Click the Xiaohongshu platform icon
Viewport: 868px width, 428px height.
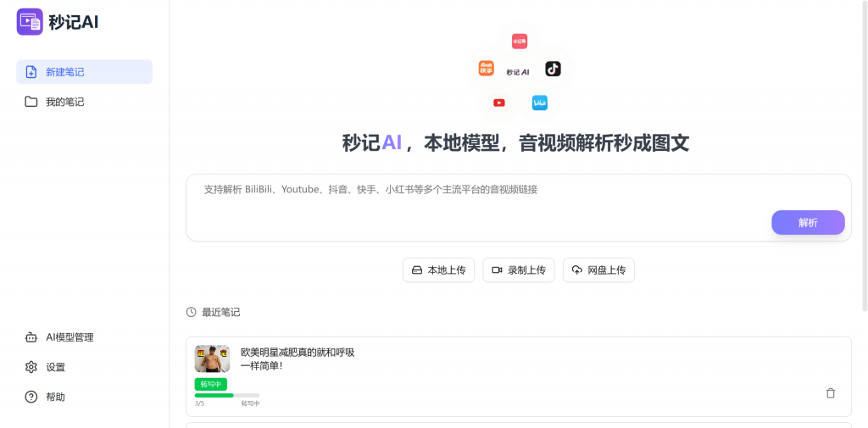[519, 41]
